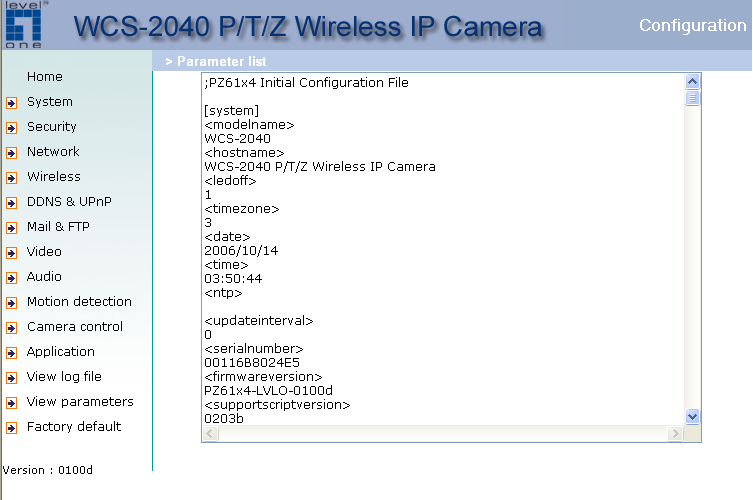Click the Parameter list heading
The height and width of the screenshot is (500, 753).
[x=221, y=61]
